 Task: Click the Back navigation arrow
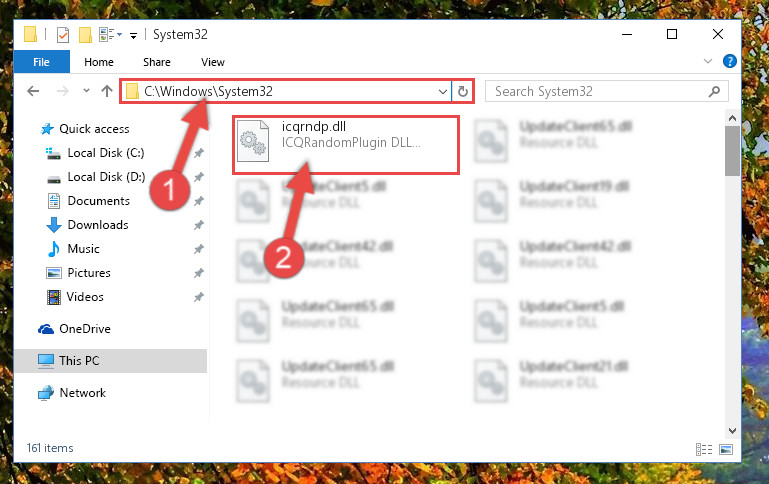click(x=33, y=91)
